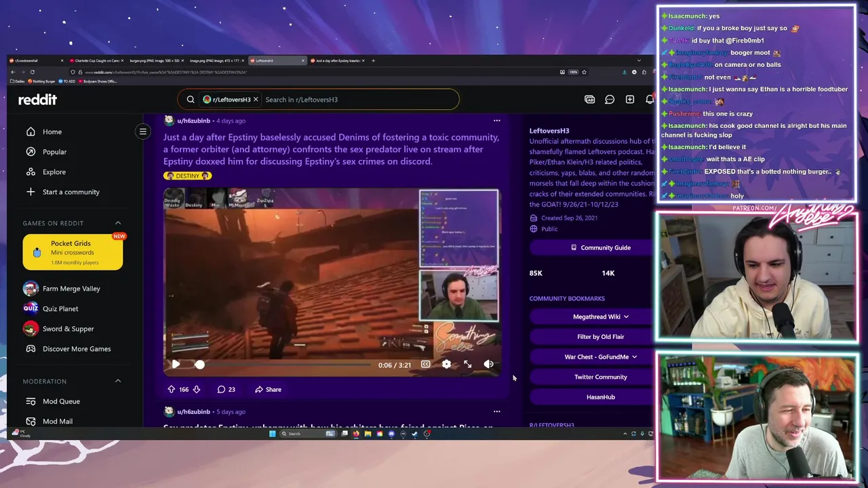Viewport: 868px width, 488px height.
Task: Open Twitter Community bookmark
Action: [x=601, y=377]
